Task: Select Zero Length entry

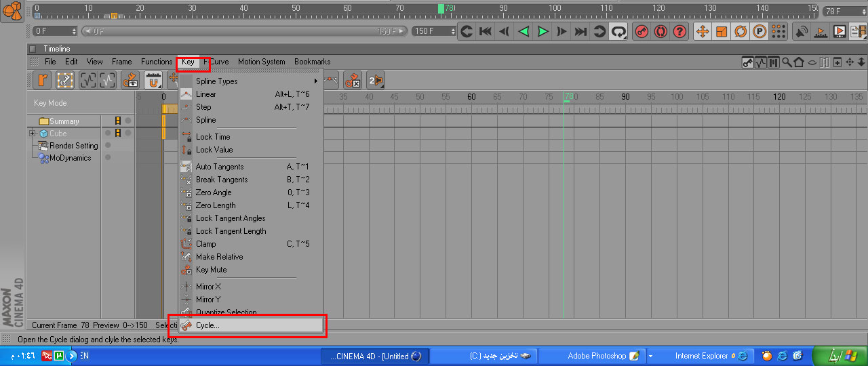Action: (x=251, y=205)
